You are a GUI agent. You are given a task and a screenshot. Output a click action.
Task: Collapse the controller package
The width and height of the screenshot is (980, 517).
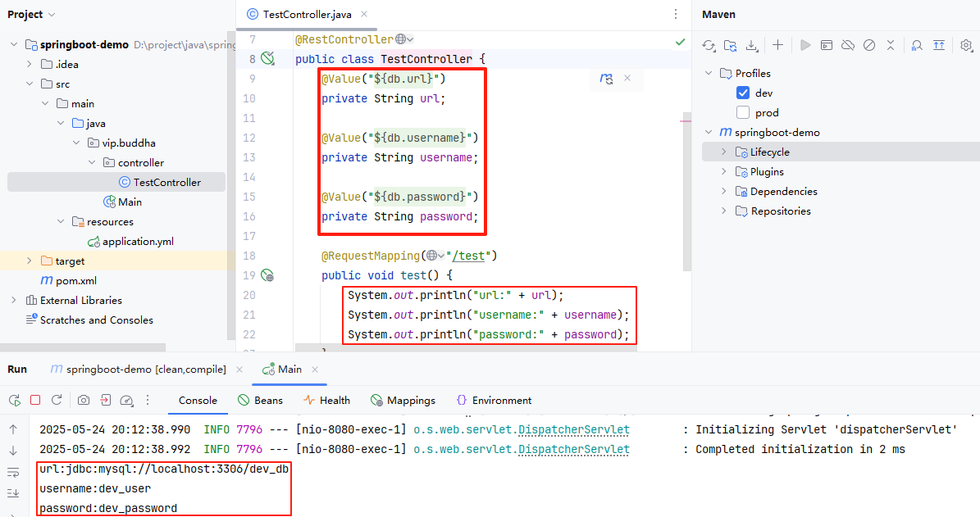click(x=92, y=162)
